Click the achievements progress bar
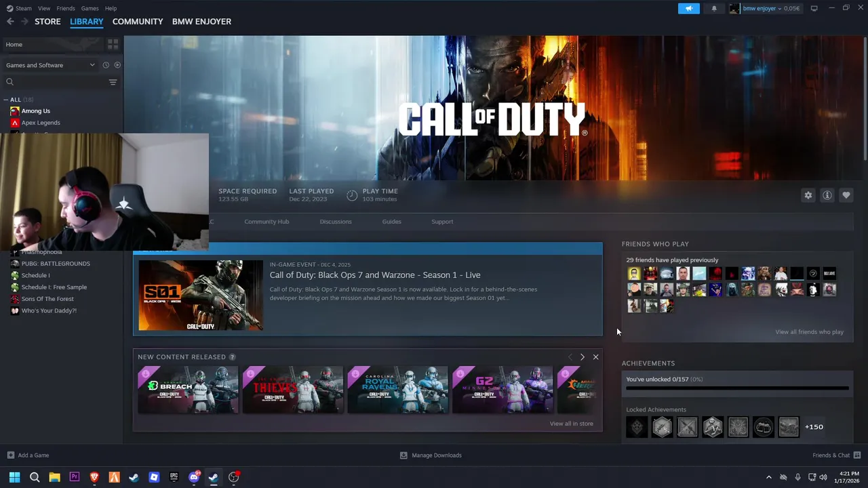 pyautogui.click(x=737, y=388)
